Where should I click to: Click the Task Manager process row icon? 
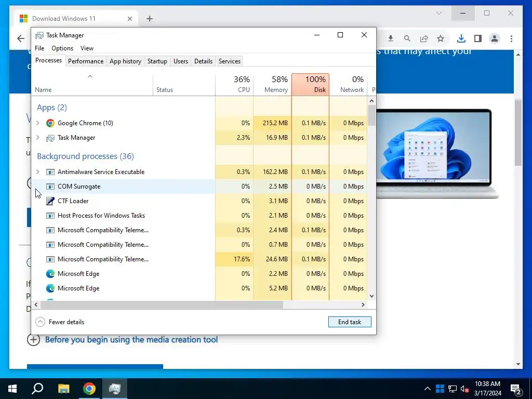[x=50, y=138]
